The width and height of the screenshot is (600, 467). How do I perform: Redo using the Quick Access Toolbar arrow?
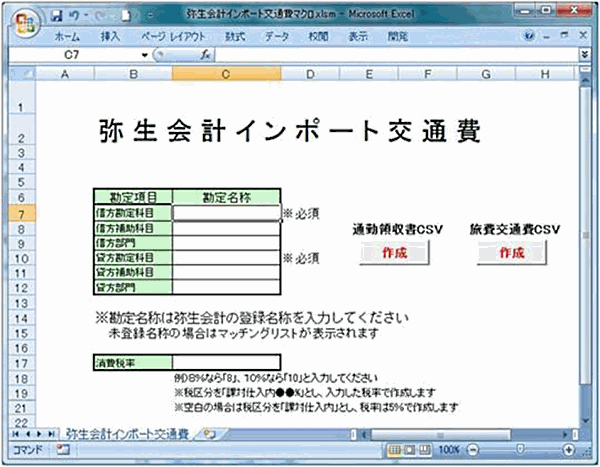(x=100, y=15)
